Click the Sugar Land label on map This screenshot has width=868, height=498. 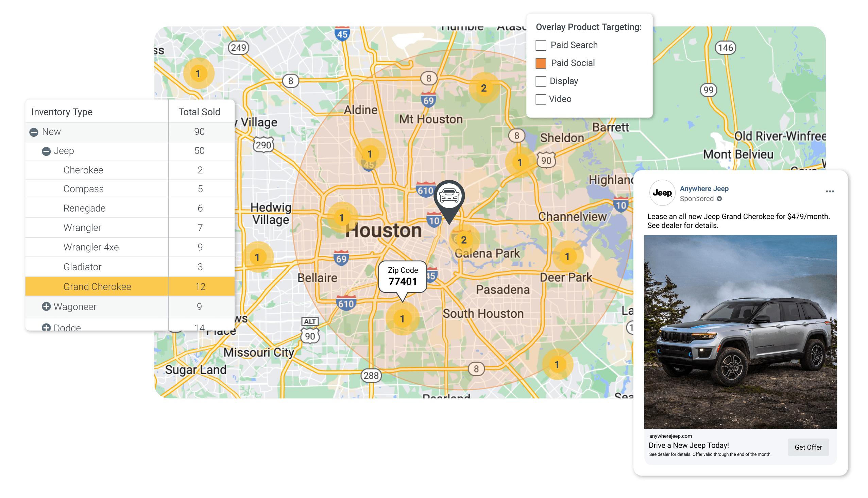coord(195,370)
